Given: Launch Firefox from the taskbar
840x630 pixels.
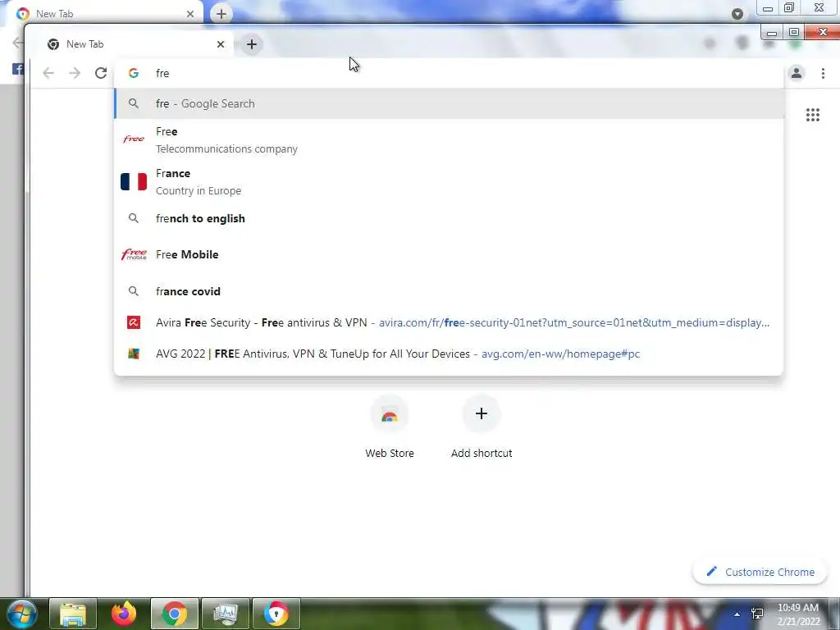Looking at the screenshot, I should pyautogui.click(x=124, y=614).
